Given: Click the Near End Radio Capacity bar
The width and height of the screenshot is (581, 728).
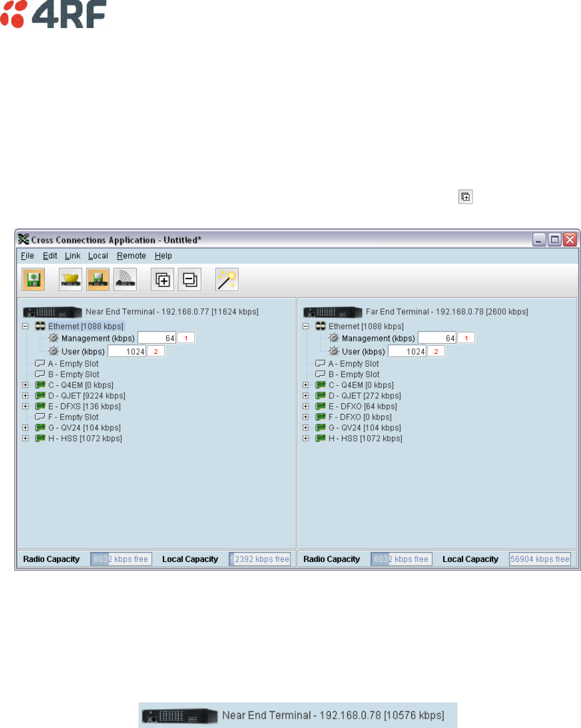Looking at the screenshot, I should (x=121, y=559).
